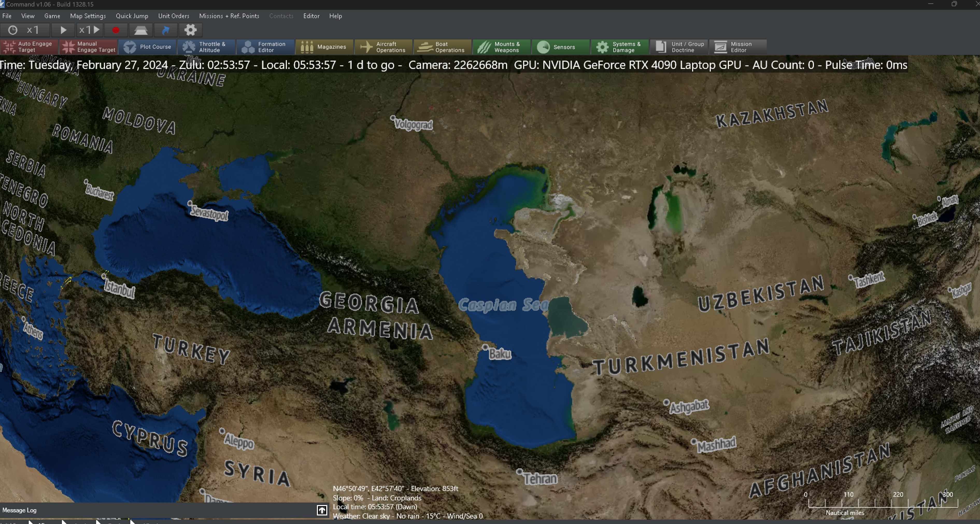This screenshot has width=980, height=524.
Task: Start the simulation with the play button
Action: 63,30
